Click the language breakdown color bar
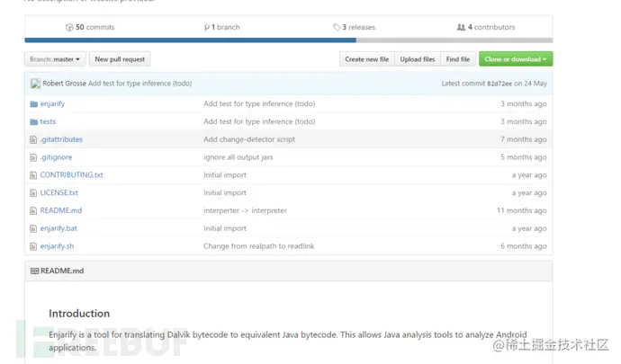The width and height of the screenshot is (621, 364). [288, 40]
